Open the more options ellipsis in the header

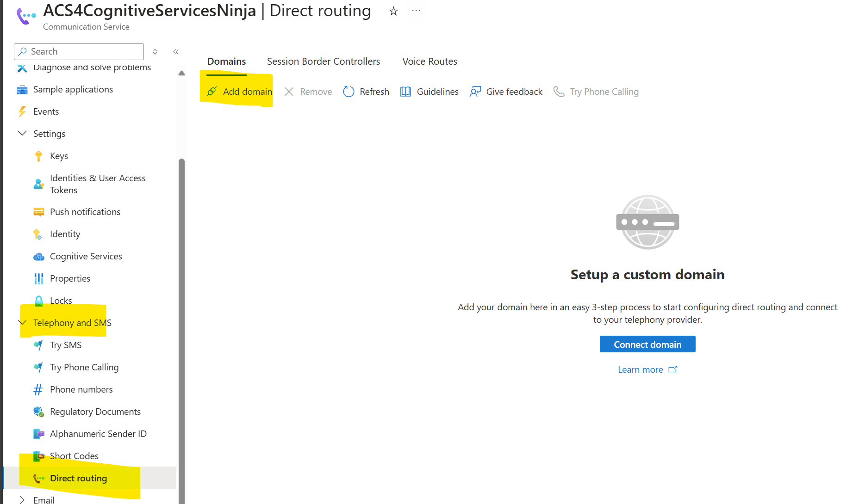[416, 11]
